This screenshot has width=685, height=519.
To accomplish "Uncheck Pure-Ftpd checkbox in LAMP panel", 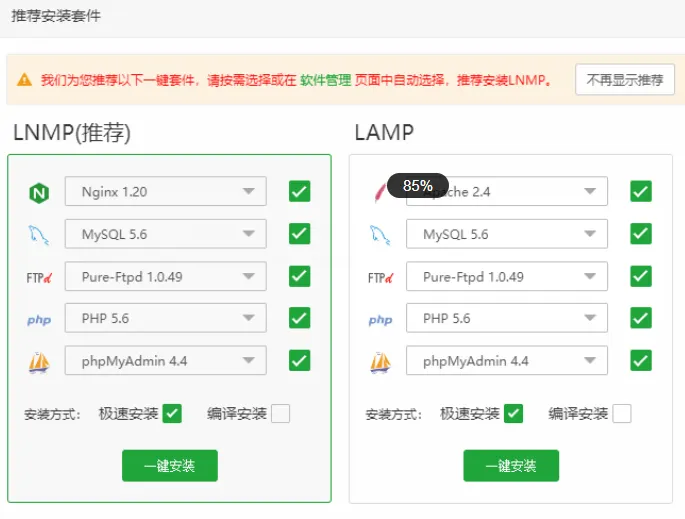I will click(641, 276).
